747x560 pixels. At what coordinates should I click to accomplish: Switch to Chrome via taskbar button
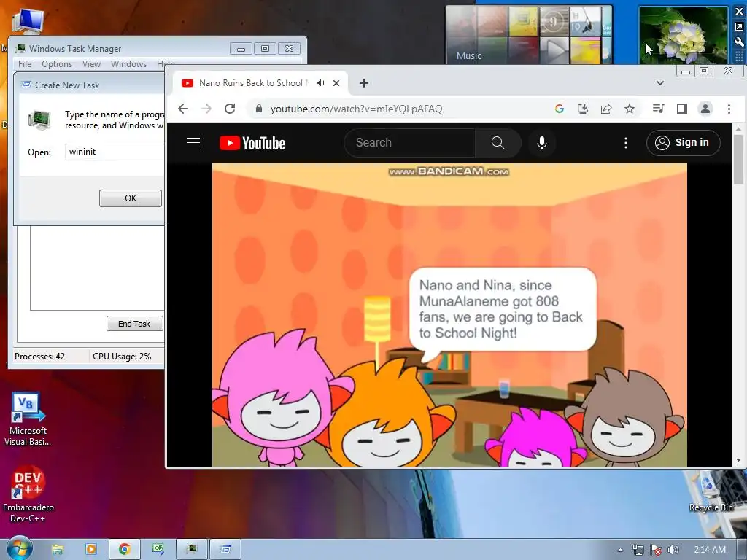click(x=124, y=550)
